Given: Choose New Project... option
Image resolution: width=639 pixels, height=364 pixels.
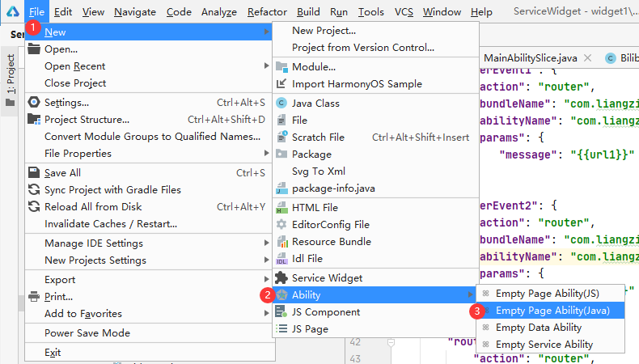Looking at the screenshot, I should [375, 31].
